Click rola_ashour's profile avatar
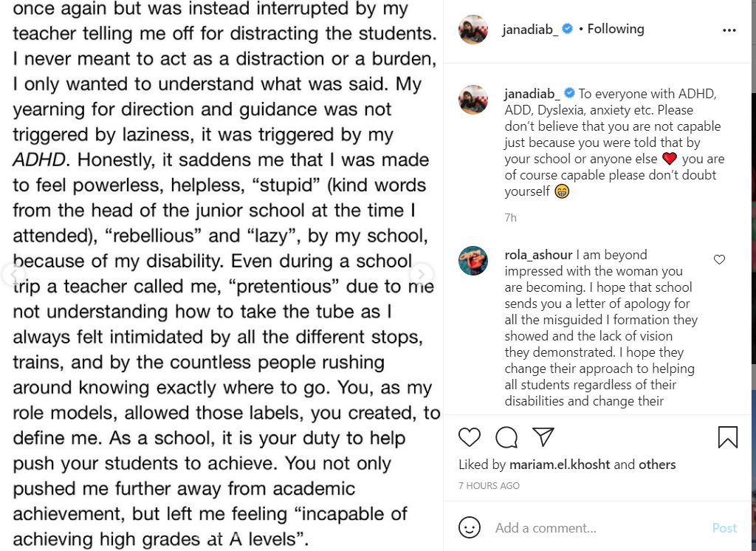This screenshot has width=756, height=551. [x=473, y=261]
